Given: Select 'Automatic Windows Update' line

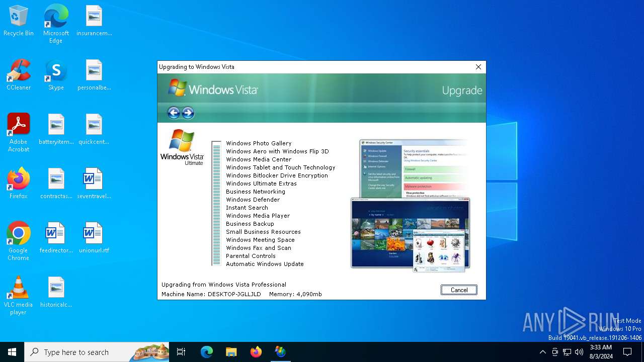Looking at the screenshot, I should tap(265, 264).
